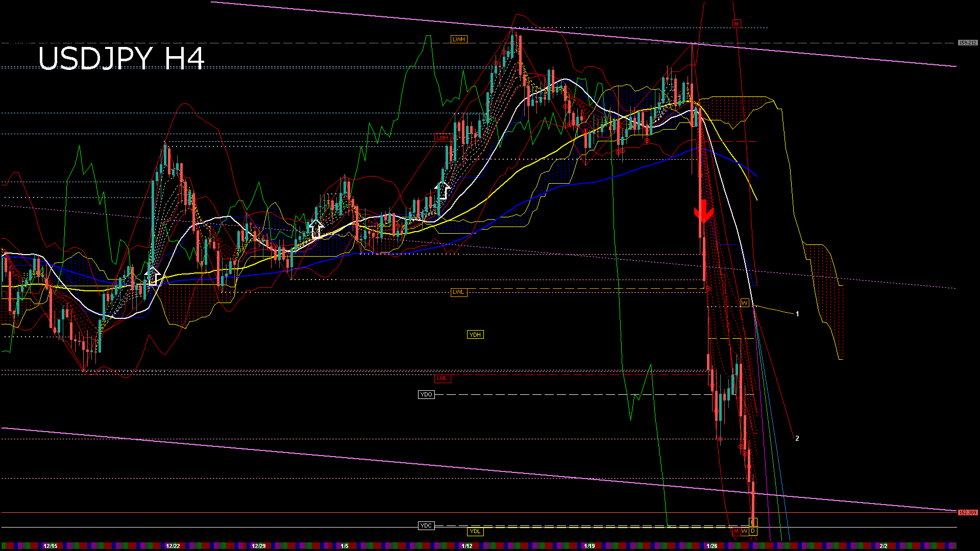
Task: Click the 2/2 date marker
Action: pos(884,546)
